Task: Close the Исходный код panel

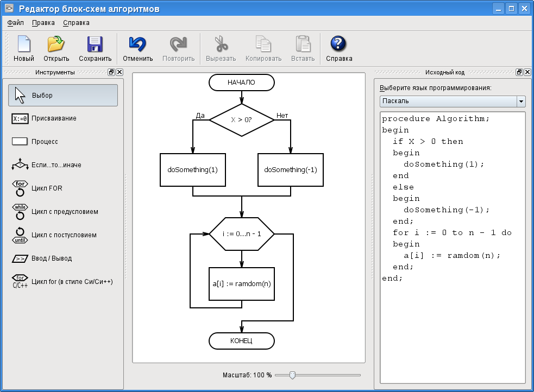Action: click(527, 72)
